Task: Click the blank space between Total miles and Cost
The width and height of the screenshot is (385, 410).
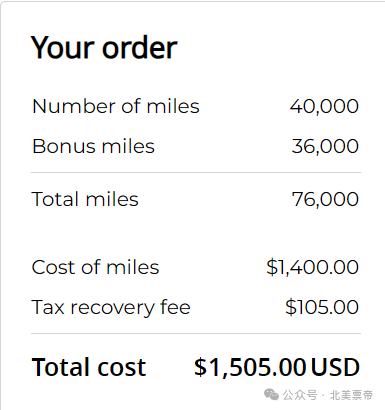Action: tap(196, 233)
